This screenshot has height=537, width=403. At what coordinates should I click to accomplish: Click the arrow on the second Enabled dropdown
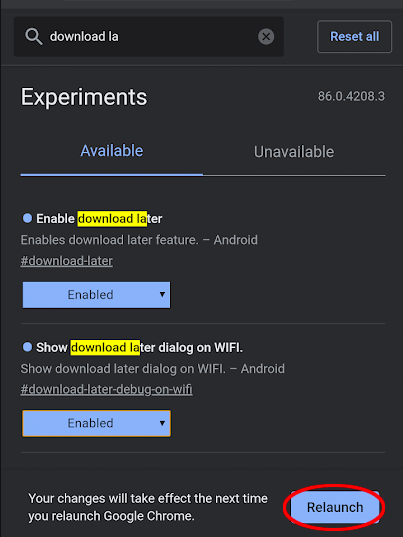(x=162, y=423)
